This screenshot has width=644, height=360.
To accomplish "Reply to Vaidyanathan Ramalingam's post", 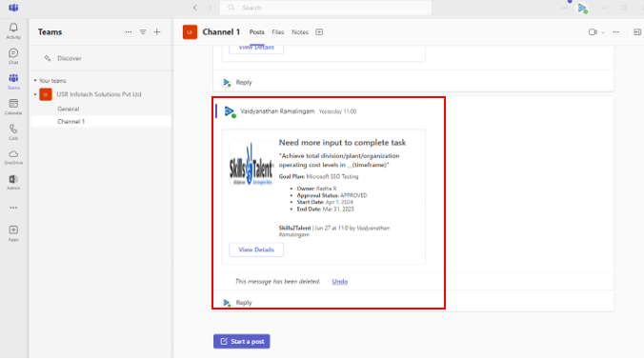I will click(244, 303).
